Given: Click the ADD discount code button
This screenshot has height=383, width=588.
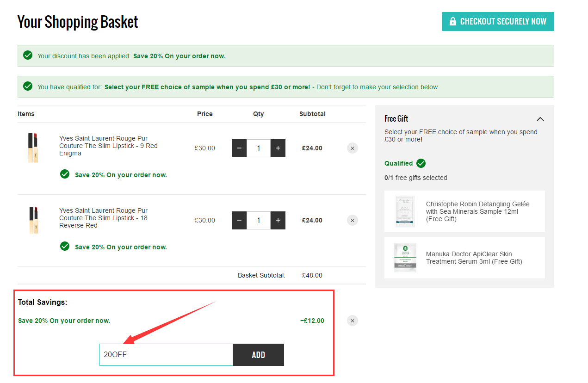Looking at the screenshot, I should click(x=259, y=355).
